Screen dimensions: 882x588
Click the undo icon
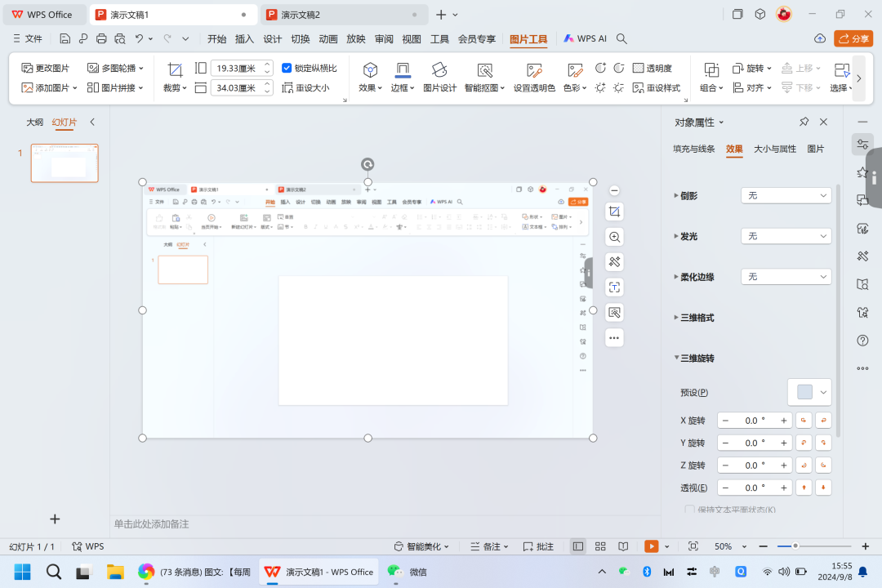139,39
